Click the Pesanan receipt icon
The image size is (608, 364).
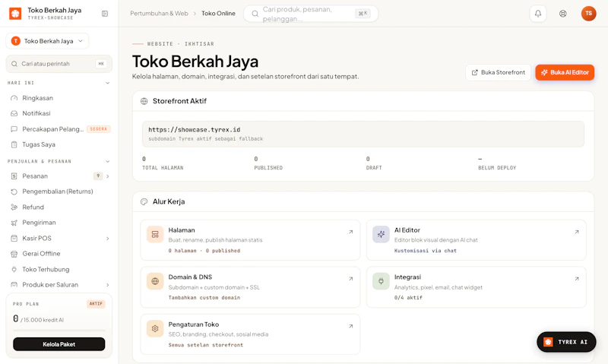coord(14,176)
